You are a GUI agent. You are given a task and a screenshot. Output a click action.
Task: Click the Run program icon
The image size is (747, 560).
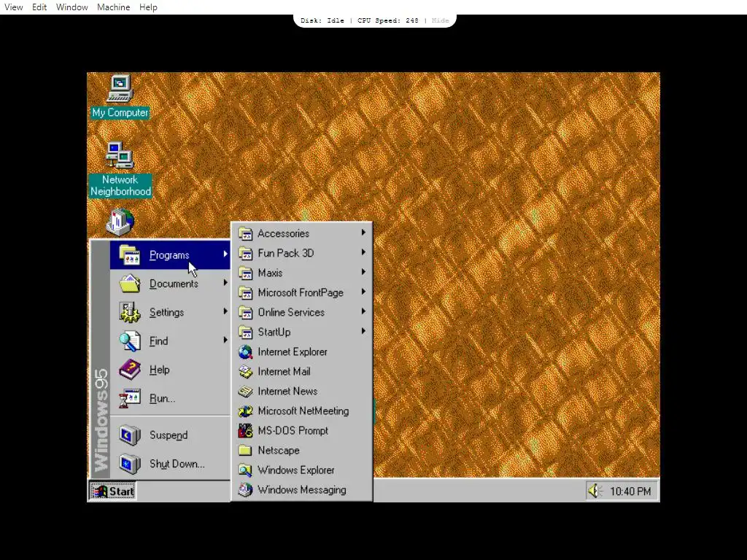[x=129, y=399]
